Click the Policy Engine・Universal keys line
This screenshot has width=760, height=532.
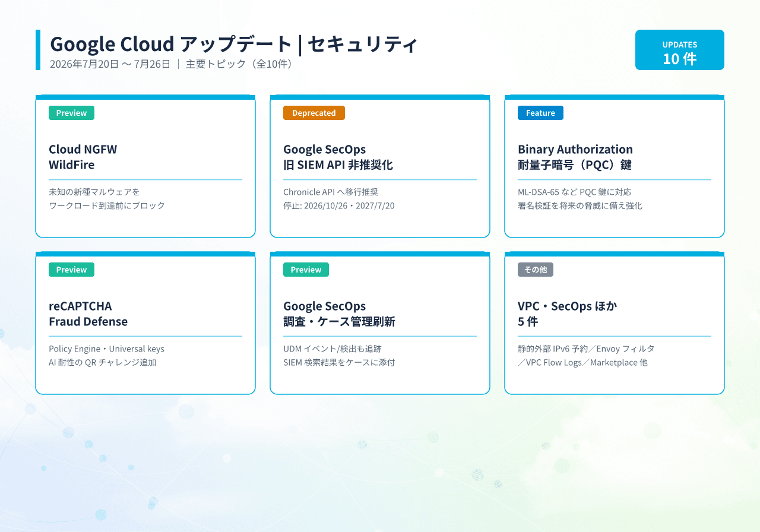point(106,349)
